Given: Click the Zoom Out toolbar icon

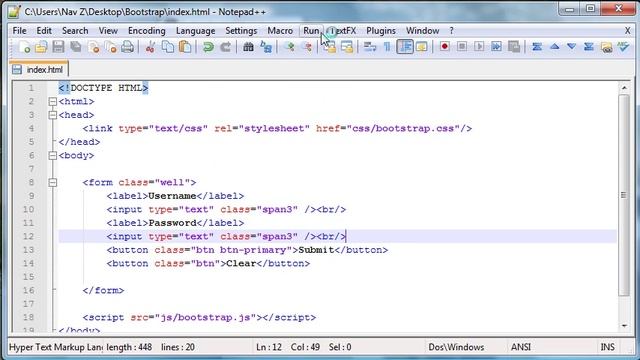Looking at the screenshot, I should pos(307,47).
